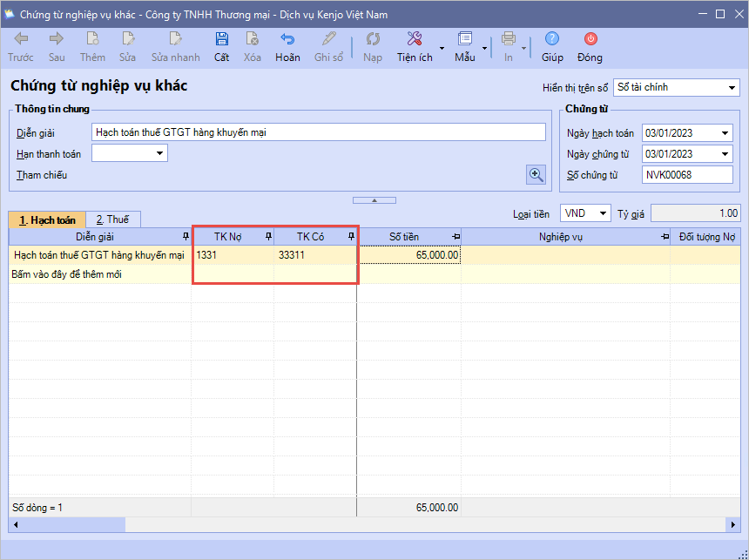Toggle pin on TK Nợ column
The image size is (749, 560).
click(x=268, y=237)
